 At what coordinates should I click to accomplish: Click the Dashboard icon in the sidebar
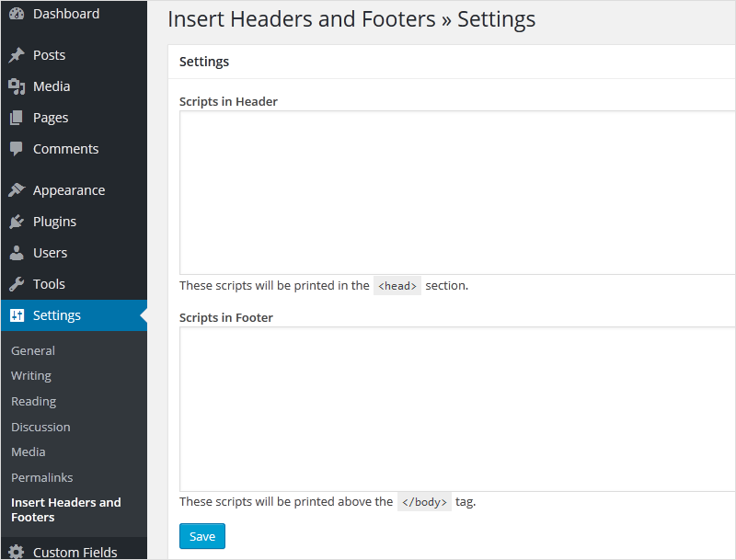click(17, 14)
